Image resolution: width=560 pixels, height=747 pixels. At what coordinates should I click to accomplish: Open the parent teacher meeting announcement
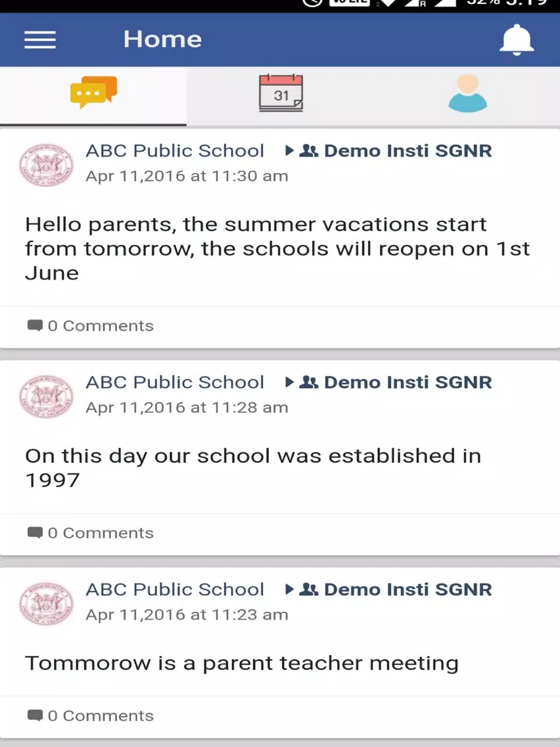click(242, 663)
